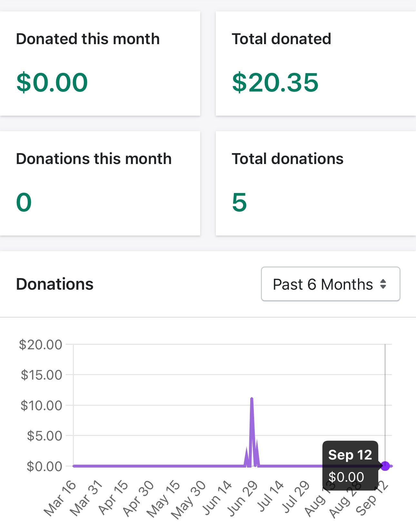Select the Donated this month card

(100, 63)
